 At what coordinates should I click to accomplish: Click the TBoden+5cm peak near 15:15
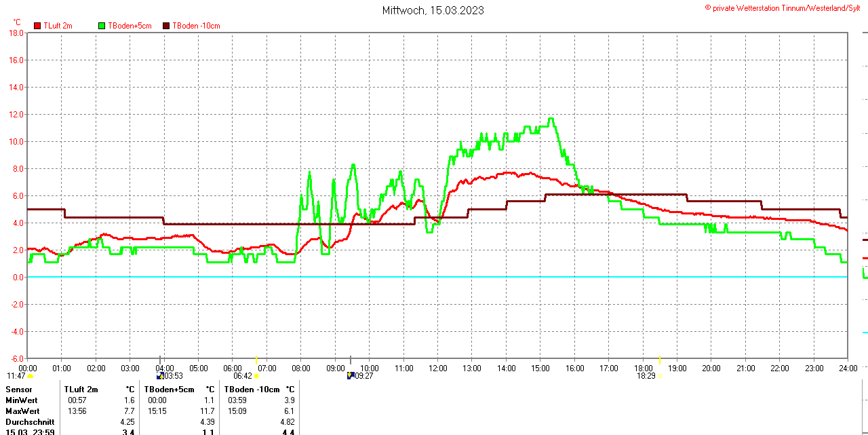point(551,119)
